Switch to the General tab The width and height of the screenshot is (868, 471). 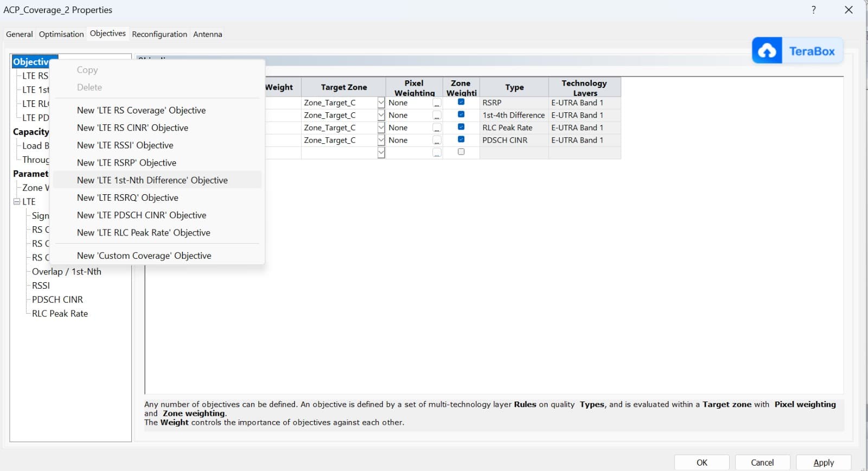20,34
